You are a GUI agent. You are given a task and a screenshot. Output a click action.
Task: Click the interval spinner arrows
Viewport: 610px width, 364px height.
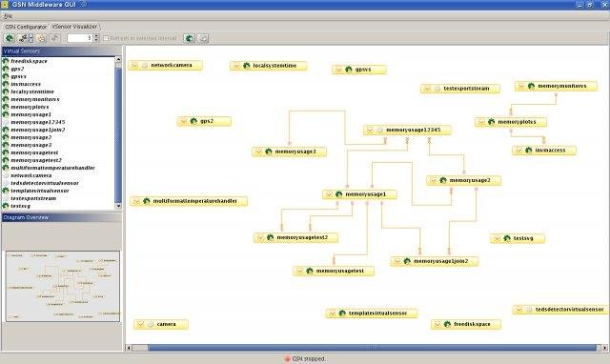[x=96, y=38]
